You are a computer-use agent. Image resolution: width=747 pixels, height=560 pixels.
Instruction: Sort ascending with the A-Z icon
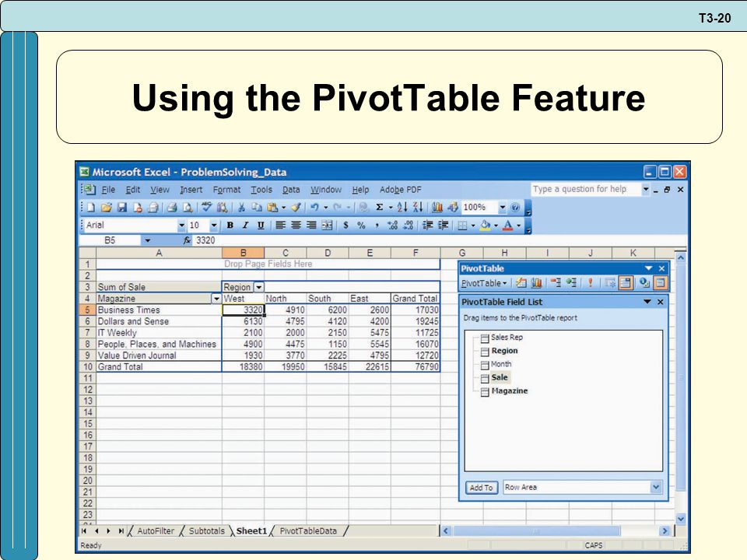click(x=402, y=208)
